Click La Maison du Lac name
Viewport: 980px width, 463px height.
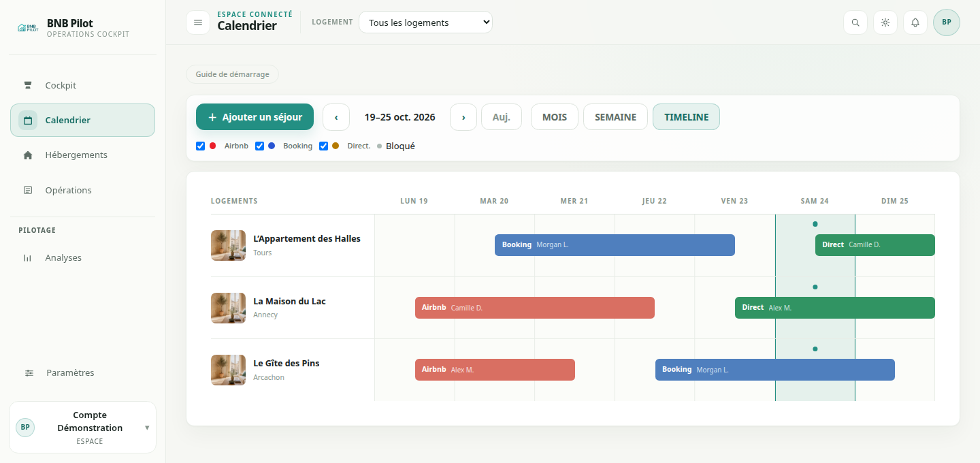(x=289, y=302)
